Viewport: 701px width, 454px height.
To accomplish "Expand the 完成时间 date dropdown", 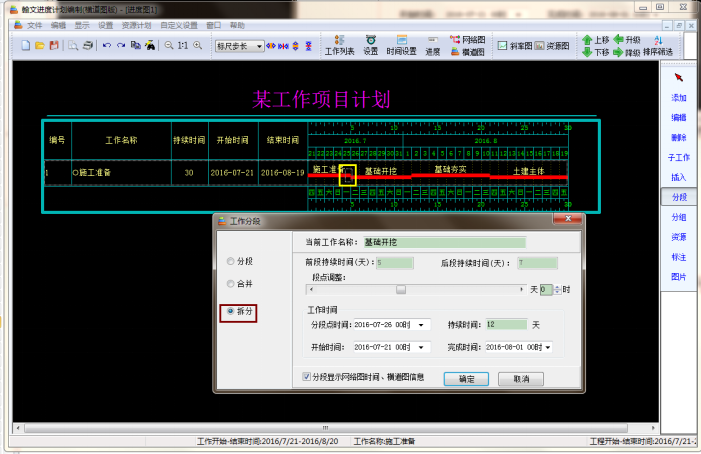I will (x=547, y=347).
